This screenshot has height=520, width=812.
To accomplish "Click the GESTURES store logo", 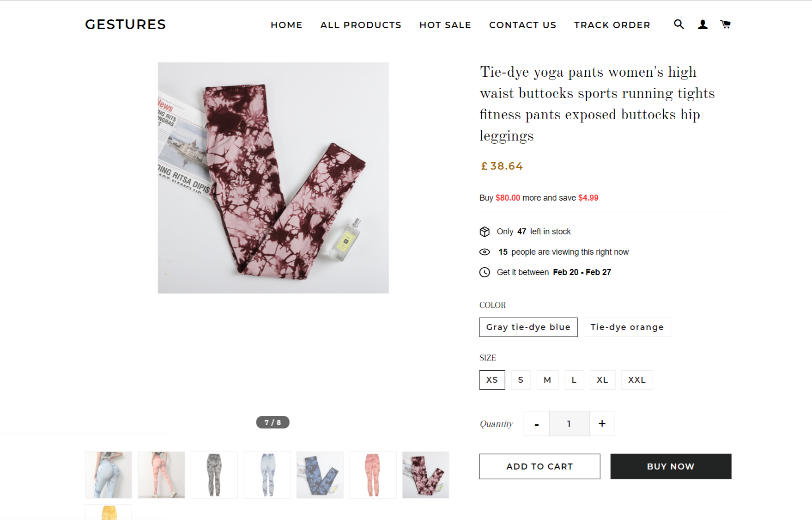I will (x=125, y=24).
